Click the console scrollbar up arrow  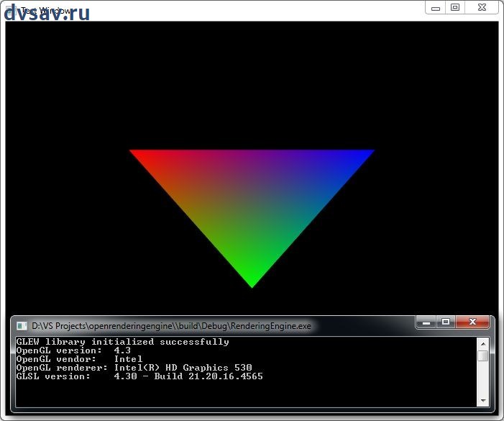point(483,343)
